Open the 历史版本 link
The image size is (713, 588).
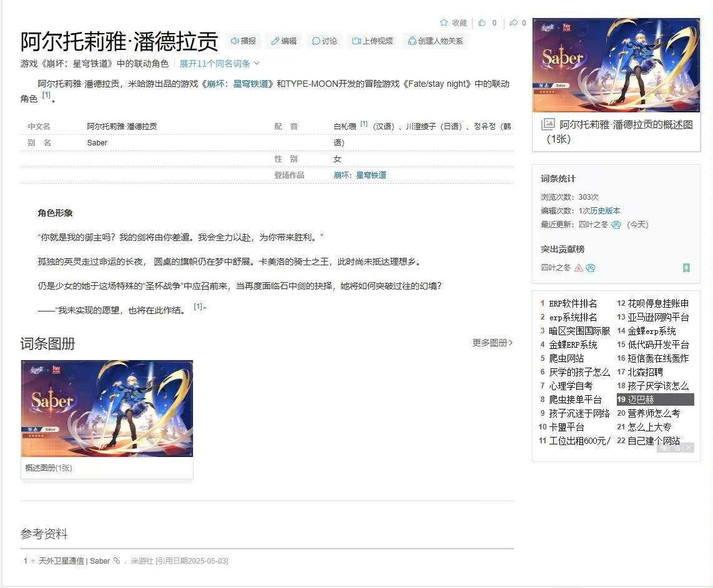(x=605, y=210)
